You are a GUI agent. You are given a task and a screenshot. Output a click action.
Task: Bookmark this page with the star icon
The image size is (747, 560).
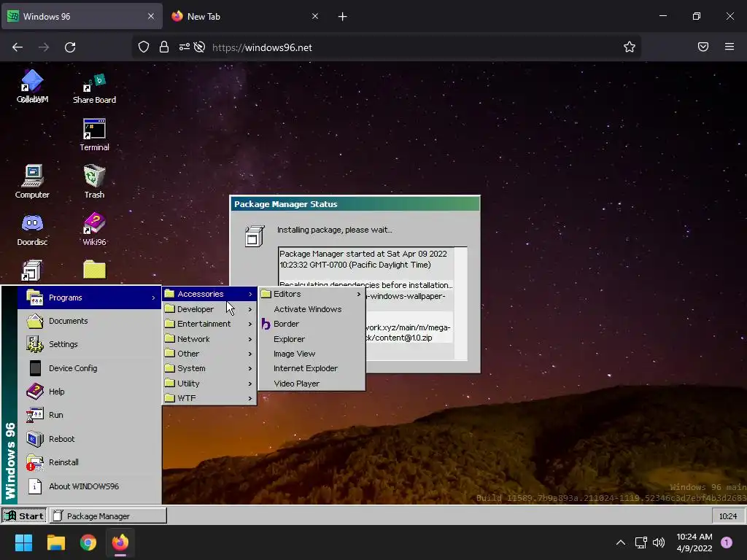click(630, 47)
